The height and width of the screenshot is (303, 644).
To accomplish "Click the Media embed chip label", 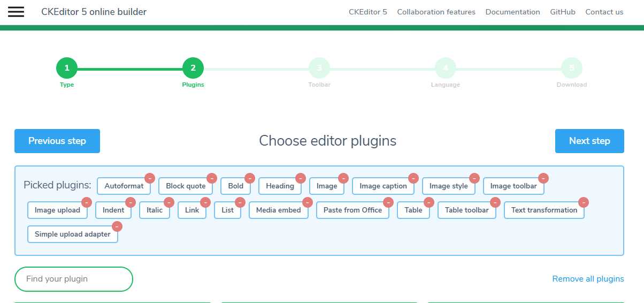I will click(x=279, y=210).
